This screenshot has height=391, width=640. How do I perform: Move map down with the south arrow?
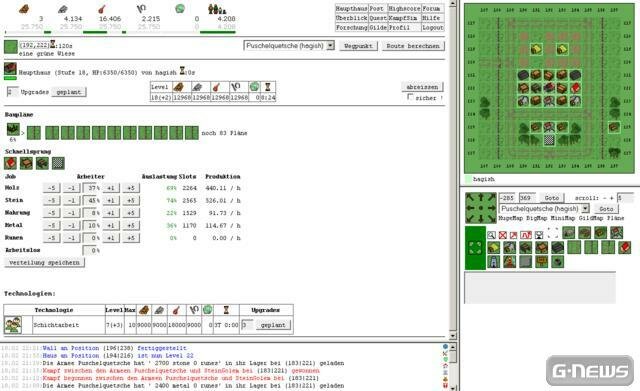pyautogui.click(x=481, y=219)
